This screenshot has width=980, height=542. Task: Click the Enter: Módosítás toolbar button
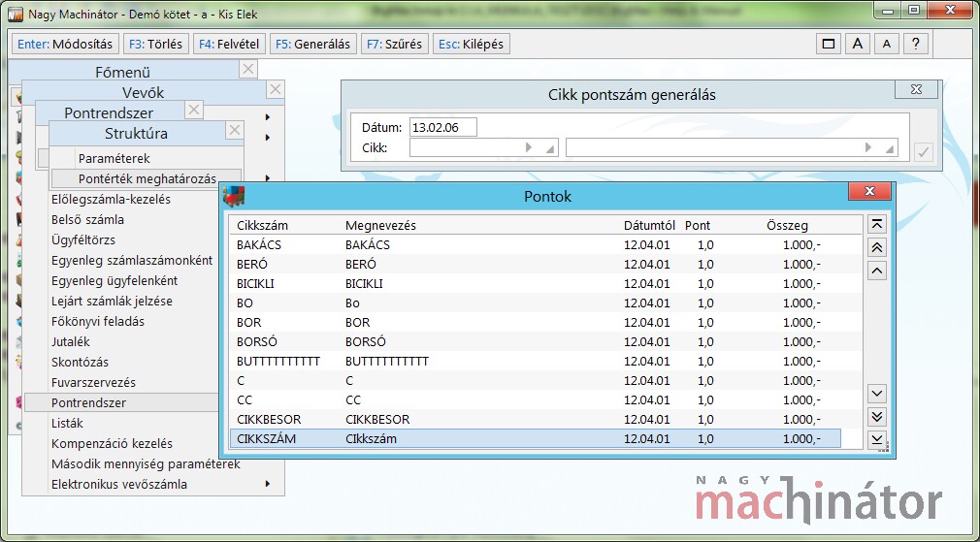click(65, 45)
